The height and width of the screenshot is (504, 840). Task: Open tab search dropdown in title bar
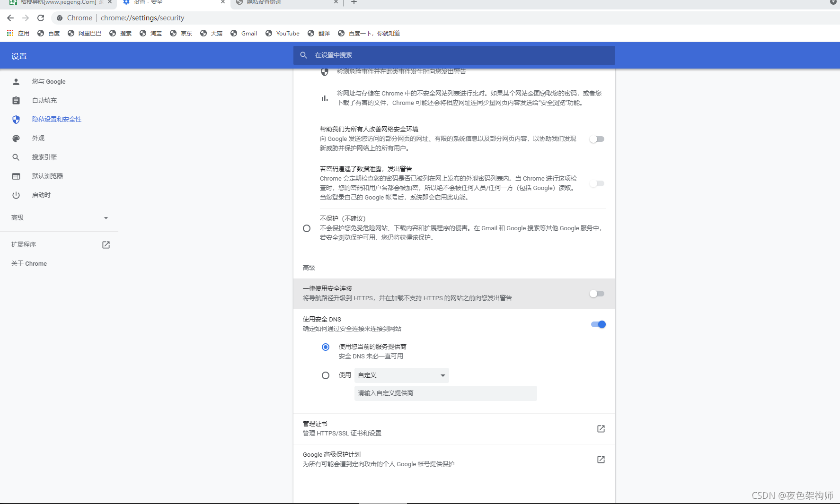tap(833, 2)
